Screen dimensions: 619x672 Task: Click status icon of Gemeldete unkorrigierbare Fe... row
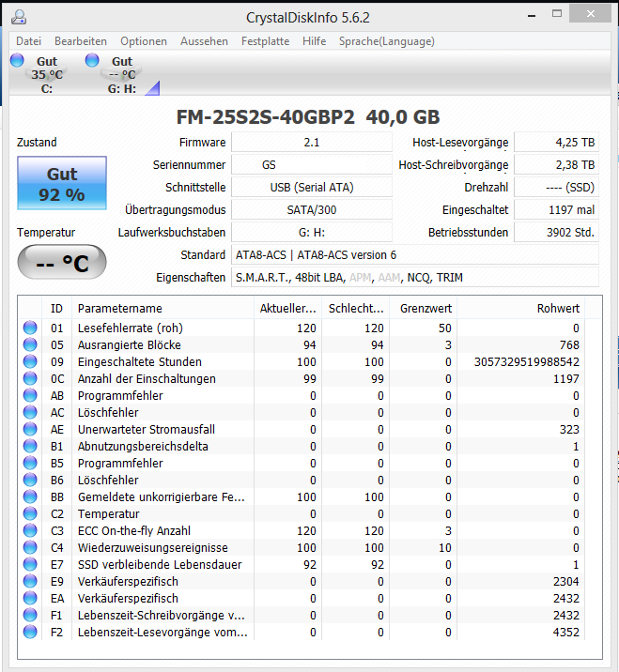30,496
